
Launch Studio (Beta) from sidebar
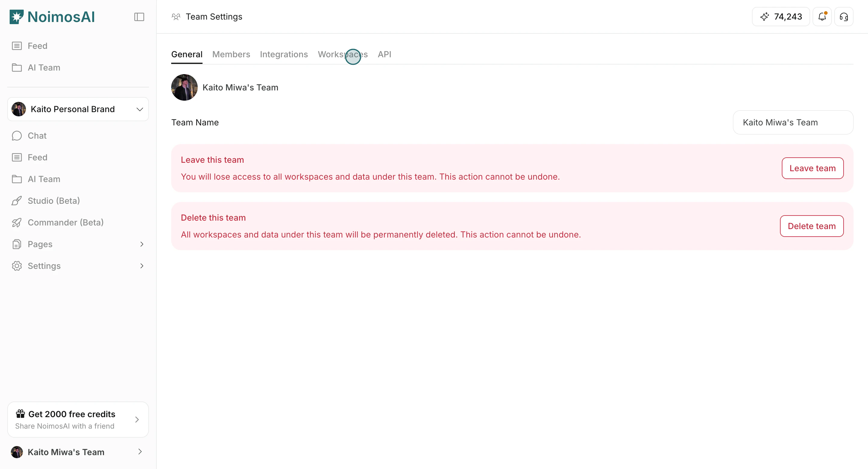[54, 200]
